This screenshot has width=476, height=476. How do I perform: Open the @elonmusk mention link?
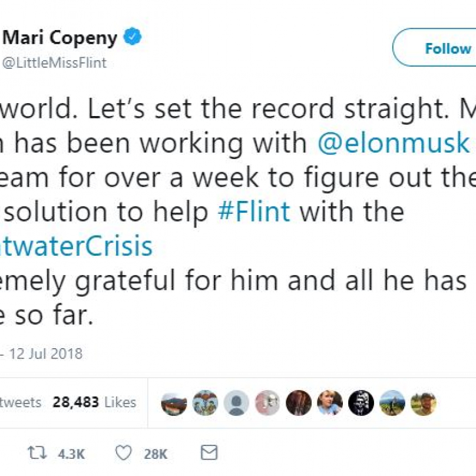point(393,144)
